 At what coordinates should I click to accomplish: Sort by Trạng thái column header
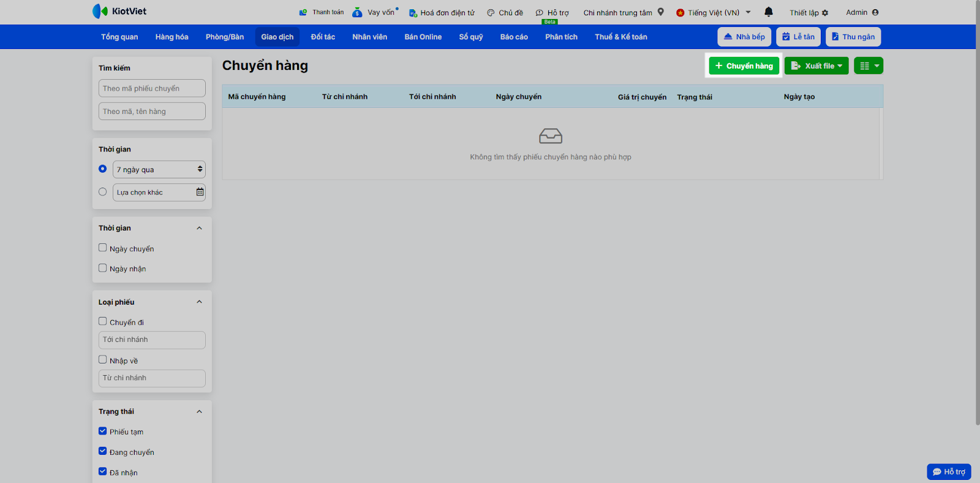click(x=695, y=97)
